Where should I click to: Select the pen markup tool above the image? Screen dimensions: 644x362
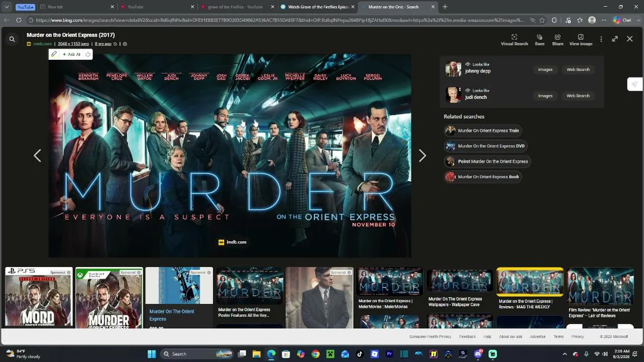point(54,54)
